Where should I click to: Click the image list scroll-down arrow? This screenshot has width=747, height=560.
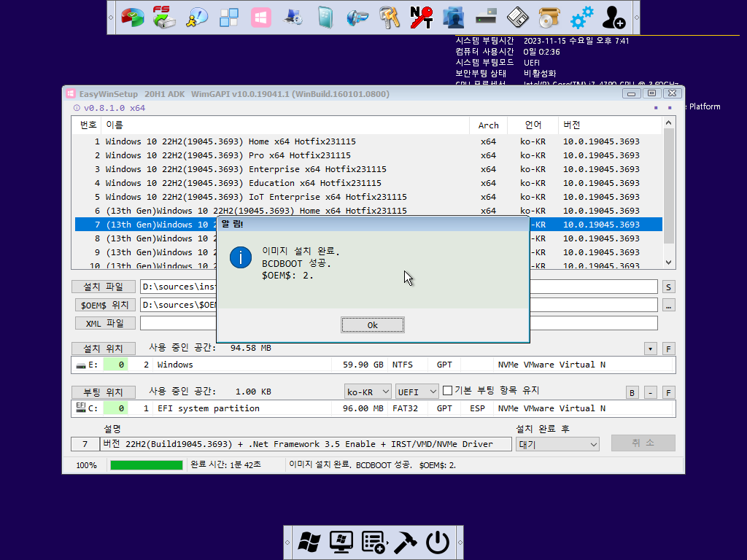point(668,262)
